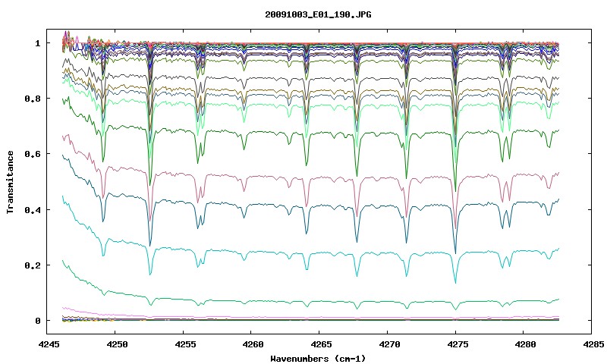
Task: Click y-axis tick label 0.2
Action: coord(33,265)
